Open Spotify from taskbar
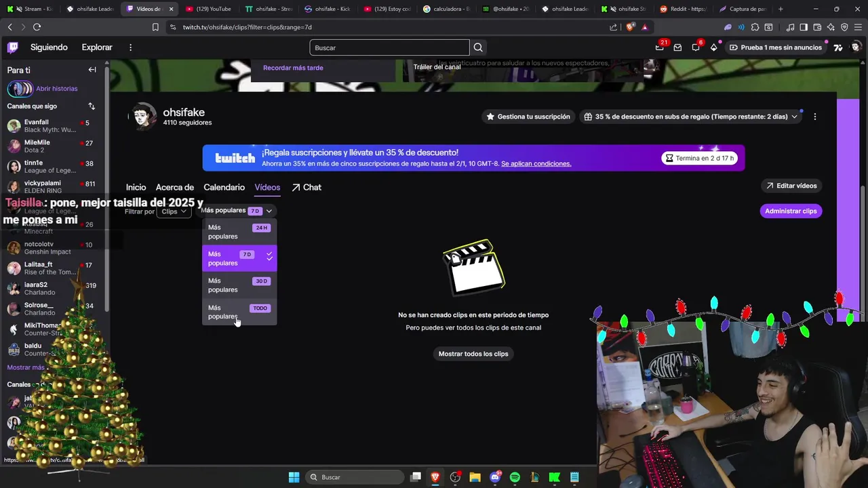The width and height of the screenshot is (868, 488). point(515,477)
